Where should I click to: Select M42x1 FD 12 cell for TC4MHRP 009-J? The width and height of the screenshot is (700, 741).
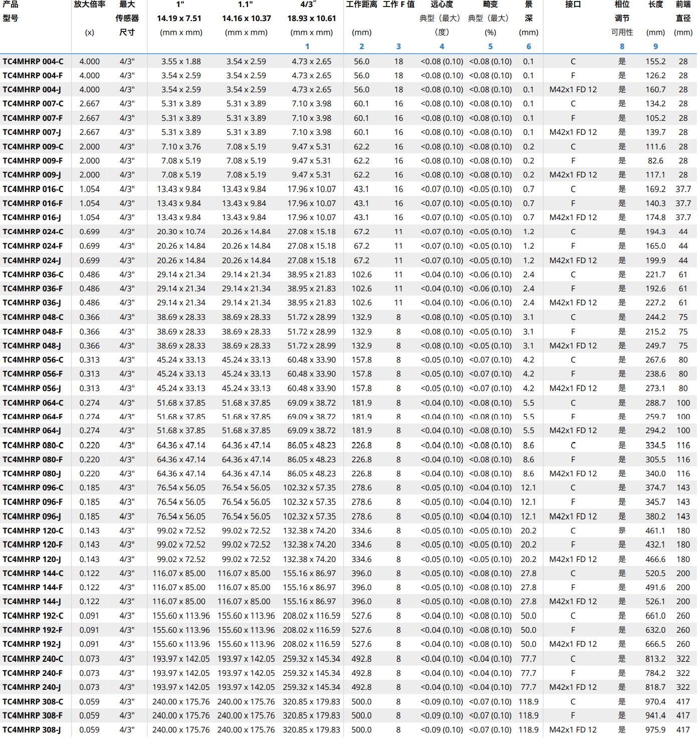click(x=573, y=175)
